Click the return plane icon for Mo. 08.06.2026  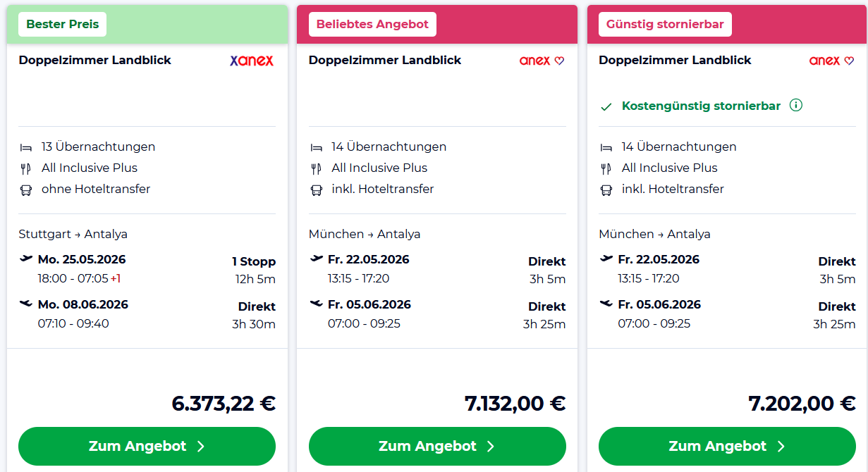[26, 304]
